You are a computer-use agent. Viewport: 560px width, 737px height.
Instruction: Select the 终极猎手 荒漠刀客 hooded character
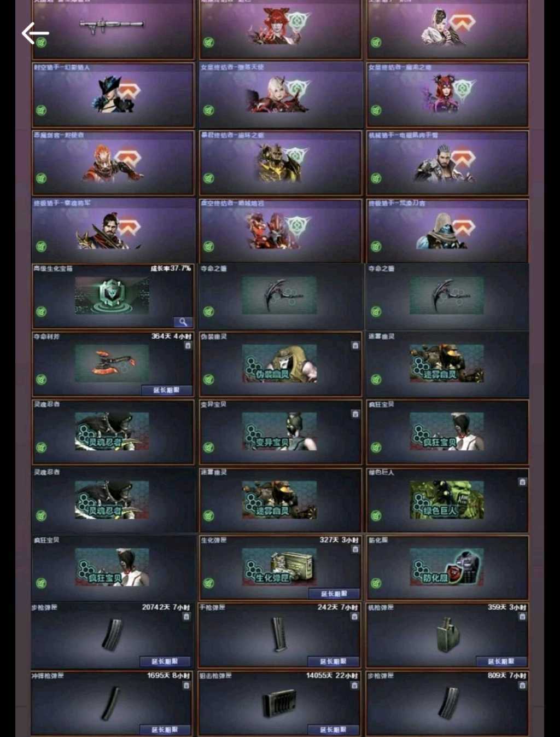(x=447, y=231)
